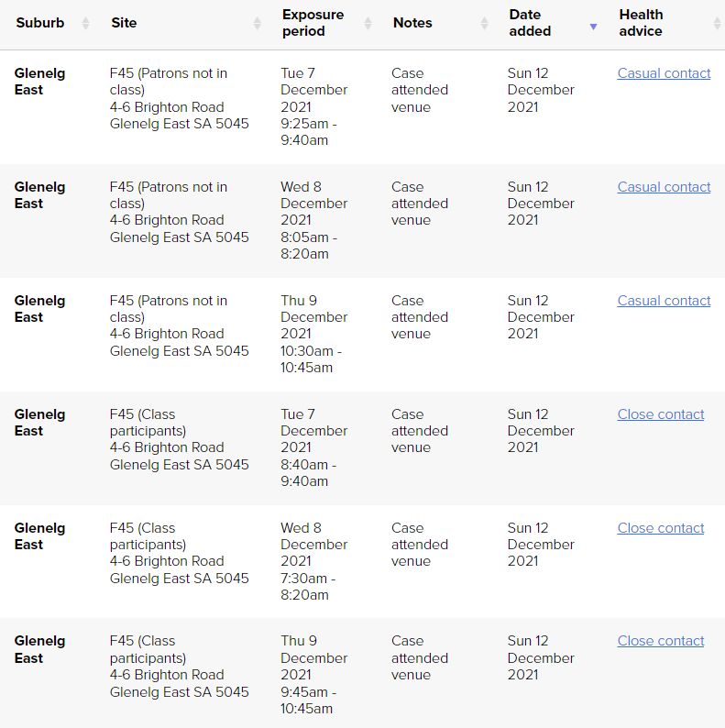The image size is (725, 728).
Task: Open Close contact link for Wed 8 December
Action: (x=661, y=528)
